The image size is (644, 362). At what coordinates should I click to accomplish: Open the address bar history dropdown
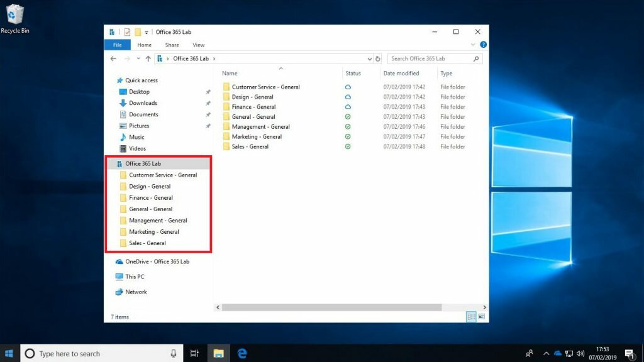(x=369, y=58)
